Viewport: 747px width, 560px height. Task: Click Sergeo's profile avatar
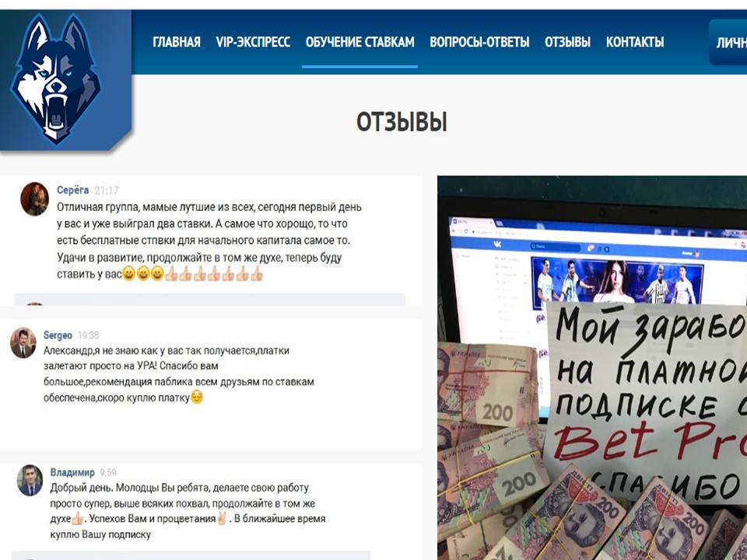coord(23,342)
